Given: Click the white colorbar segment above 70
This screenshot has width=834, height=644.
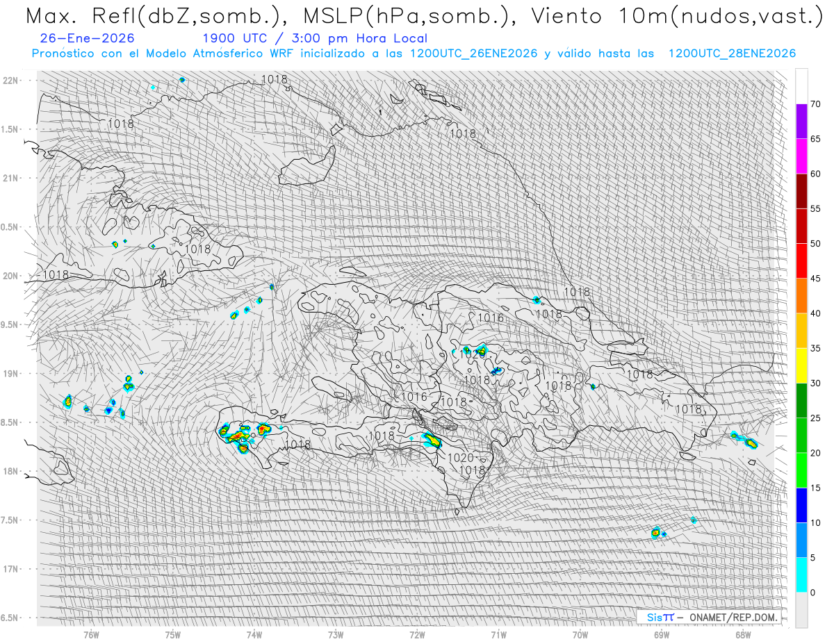Looking at the screenshot, I should point(801,87).
